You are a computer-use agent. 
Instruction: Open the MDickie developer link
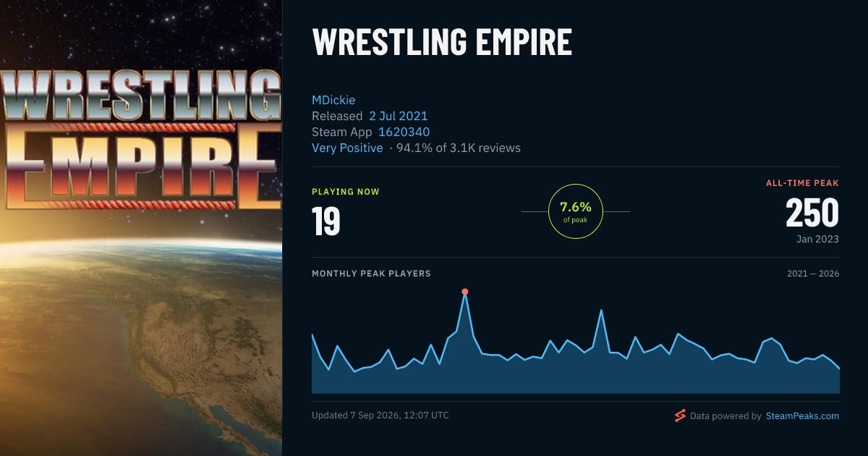pos(333,100)
